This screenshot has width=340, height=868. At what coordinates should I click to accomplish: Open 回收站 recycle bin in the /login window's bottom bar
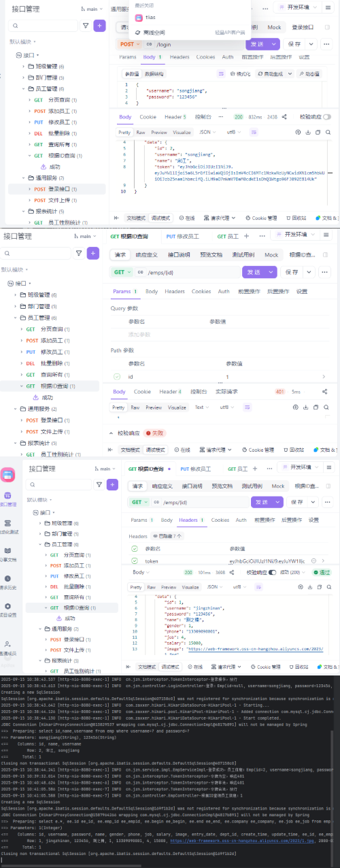[x=296, y=218]
